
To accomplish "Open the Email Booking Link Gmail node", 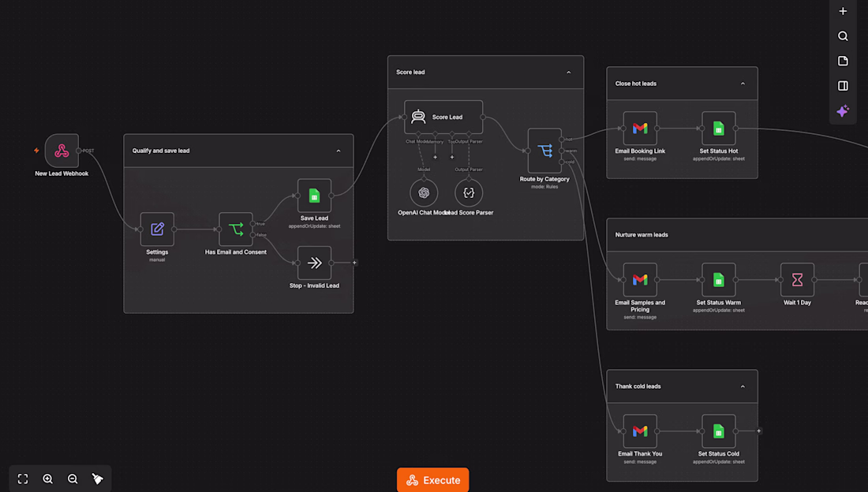I will point(640,129).
